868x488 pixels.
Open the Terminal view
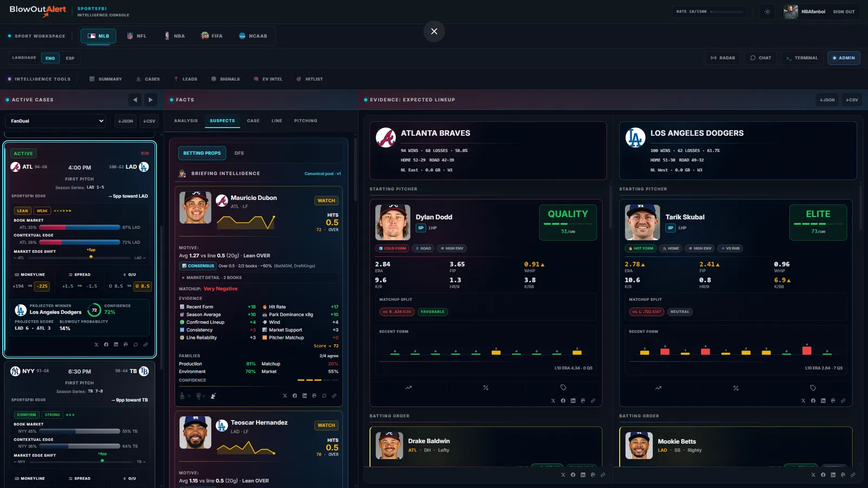[x=802, y=58]
